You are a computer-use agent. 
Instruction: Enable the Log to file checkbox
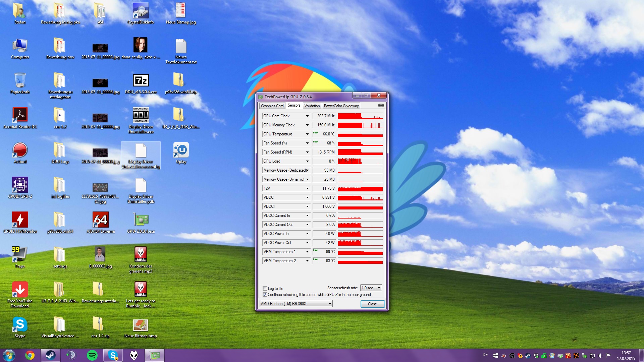tap(265, 289)
